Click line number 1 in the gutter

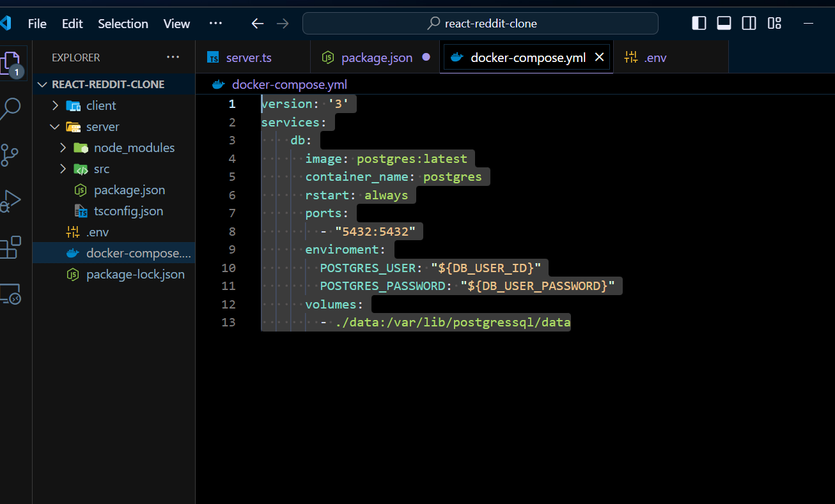click(232, 104)
